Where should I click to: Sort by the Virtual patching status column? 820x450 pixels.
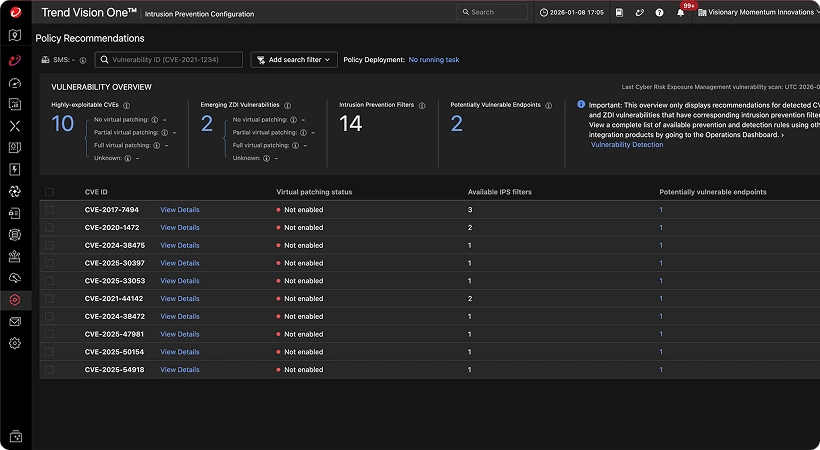[x=314, y=192]
